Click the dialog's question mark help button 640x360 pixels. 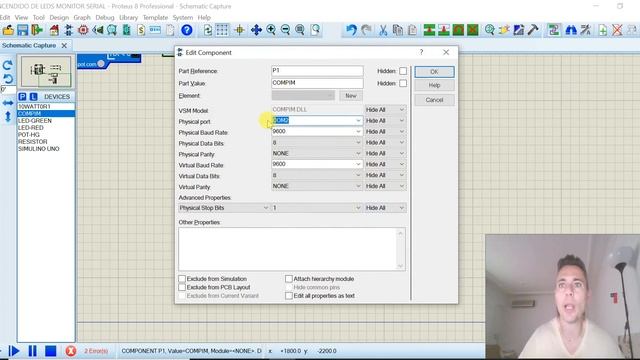(x=421, y=52)
